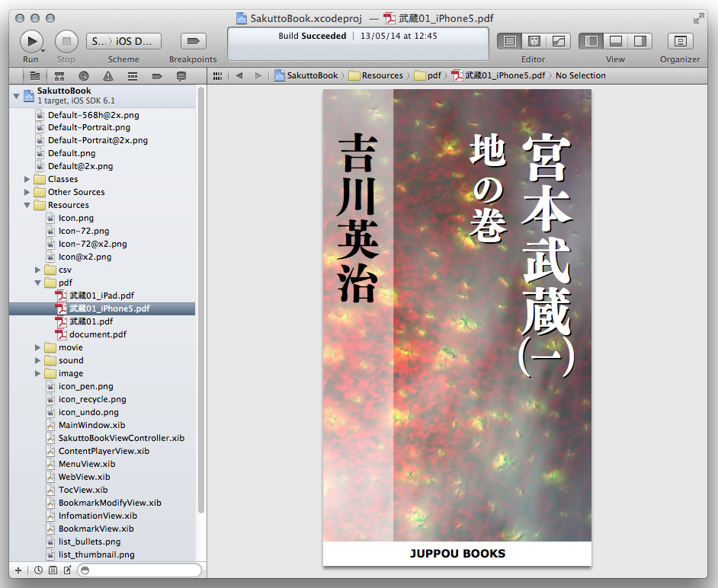Expand the movie folder
The image size is (718, 588).
pyautogui.click(x=37, y=348)
